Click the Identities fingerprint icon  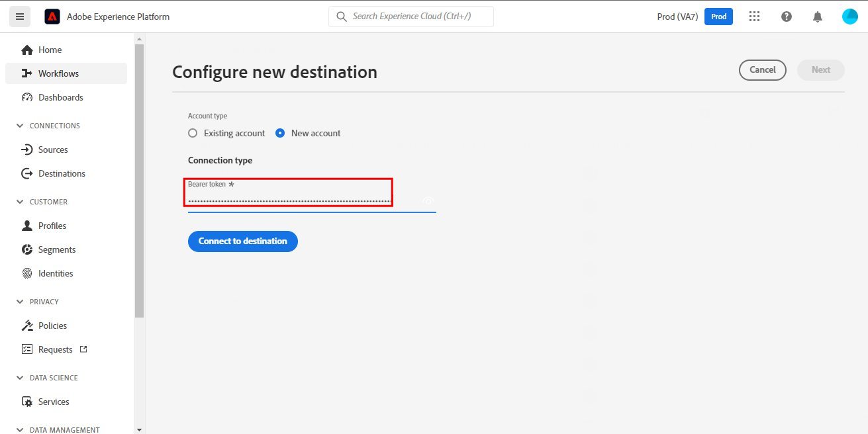(27, 273)
